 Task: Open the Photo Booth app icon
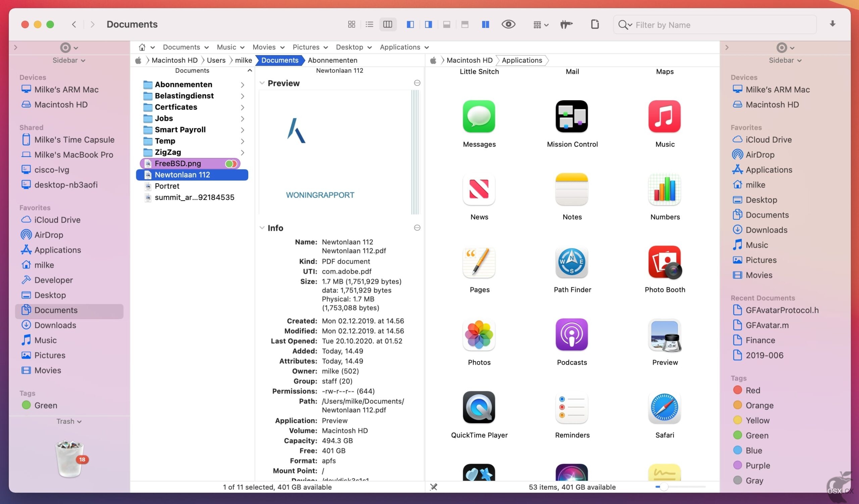[664, 262]
